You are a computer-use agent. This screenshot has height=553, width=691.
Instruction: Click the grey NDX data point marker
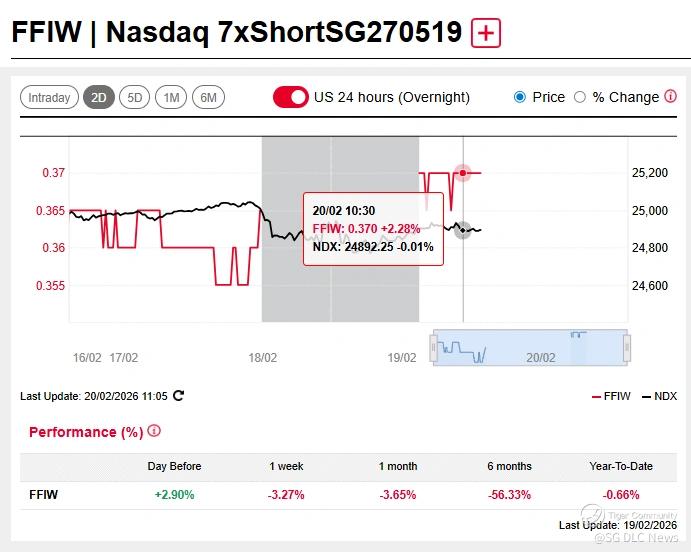(x=462, y=231)
